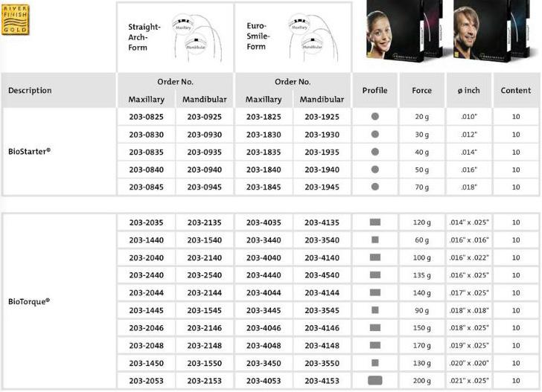The height and width of the screenshot is (392, 542).
Task: Click the rectangular profile icon in the 150 g row
Action: [x=375, y=327]
